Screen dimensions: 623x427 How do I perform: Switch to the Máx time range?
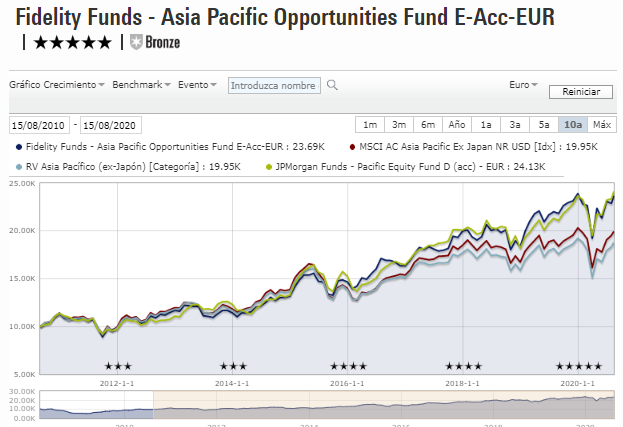(x=601, y=125)
